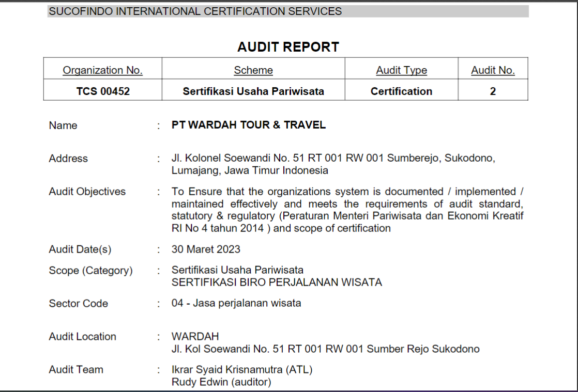Click the Audit Type column header
The width and height of the screenshot is (578, 392).
click(401, 70)
